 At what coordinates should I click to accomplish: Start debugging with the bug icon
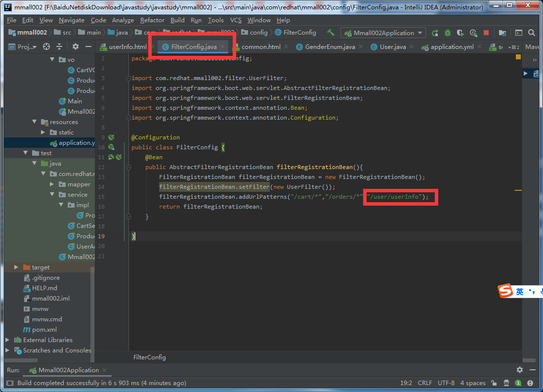click(x=448, y=33)
